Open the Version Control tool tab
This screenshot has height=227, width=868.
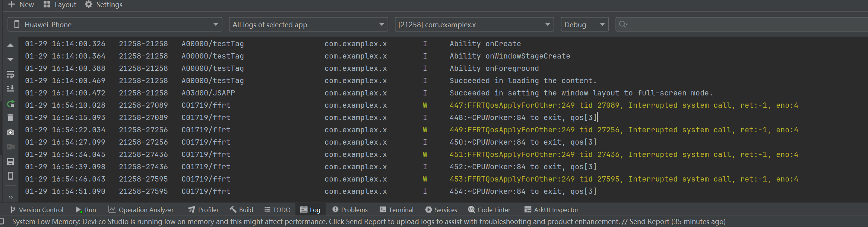pyautogui.click(x=37, y=210)
